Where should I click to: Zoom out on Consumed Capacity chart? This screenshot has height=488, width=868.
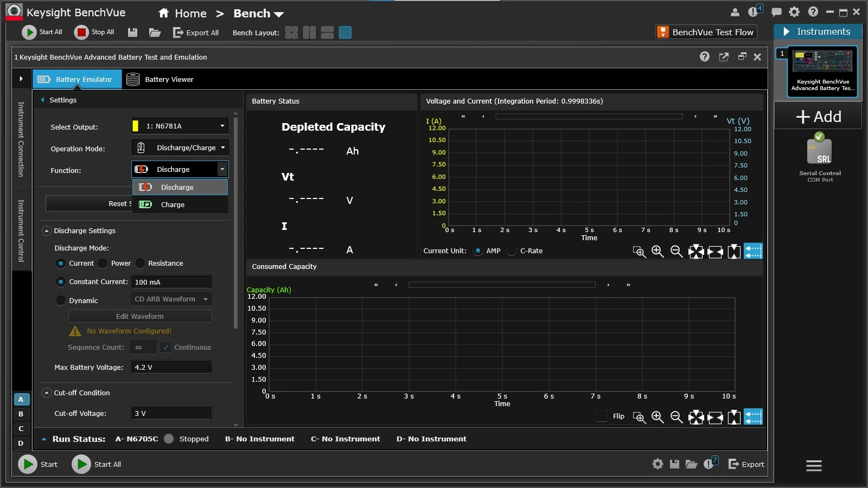click(676, 416)
